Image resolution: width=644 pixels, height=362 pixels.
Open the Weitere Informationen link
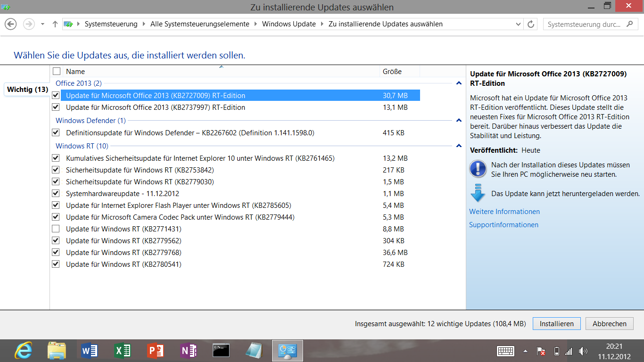(504, 212)
